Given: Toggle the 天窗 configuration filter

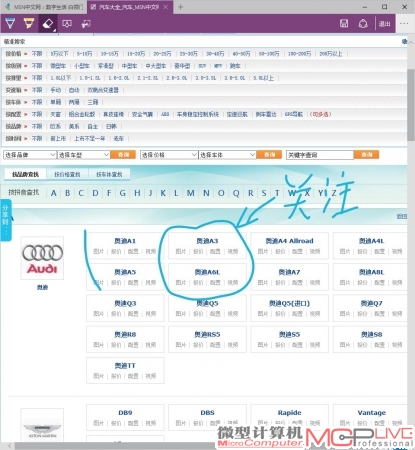Looking at the screenshot, I should point(56,114).
